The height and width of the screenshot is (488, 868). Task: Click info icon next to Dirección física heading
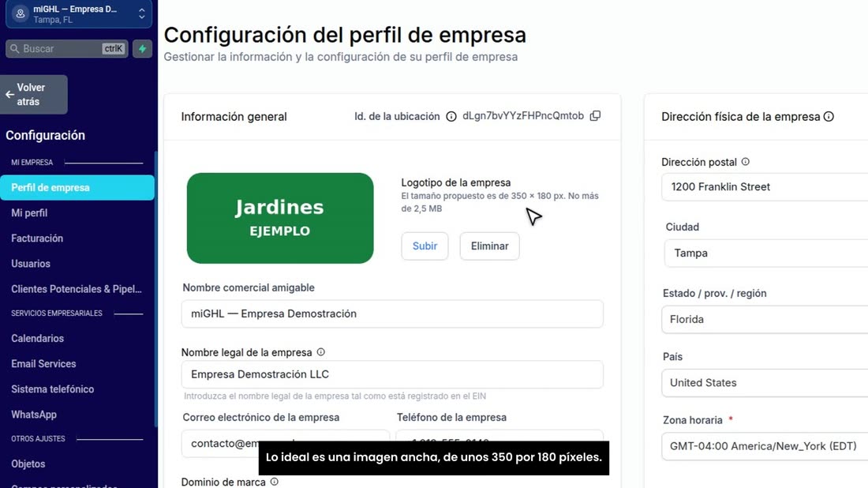point(828,116)
